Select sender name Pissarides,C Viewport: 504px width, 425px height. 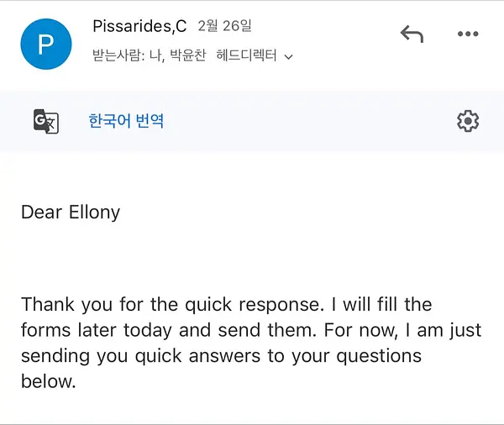(139, 26)
